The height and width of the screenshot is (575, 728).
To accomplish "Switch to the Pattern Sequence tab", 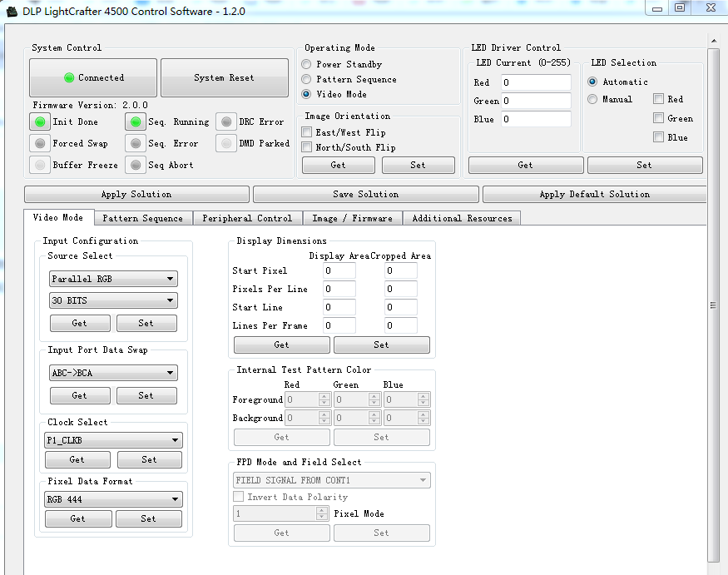I will pos(143,218).
